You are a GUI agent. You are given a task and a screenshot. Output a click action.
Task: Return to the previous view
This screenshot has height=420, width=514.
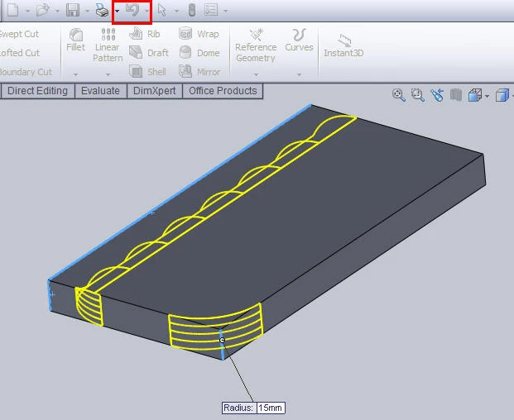pos(437,95)
